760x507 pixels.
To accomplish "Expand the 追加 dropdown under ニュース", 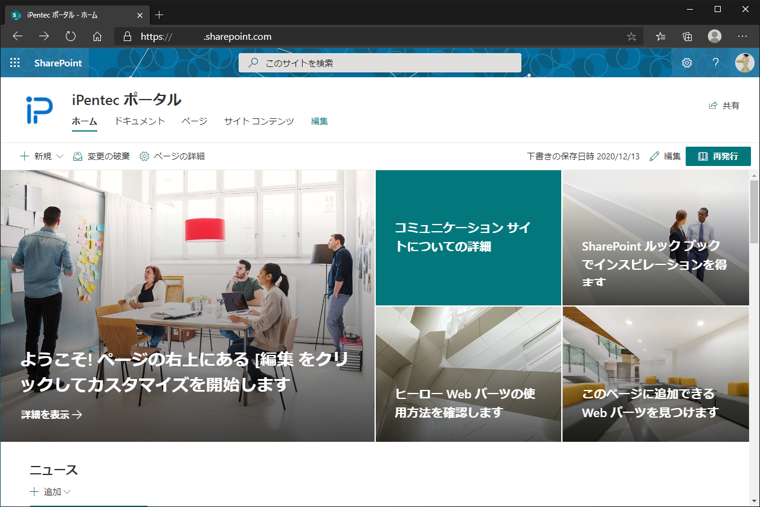I will coord(50,492).
